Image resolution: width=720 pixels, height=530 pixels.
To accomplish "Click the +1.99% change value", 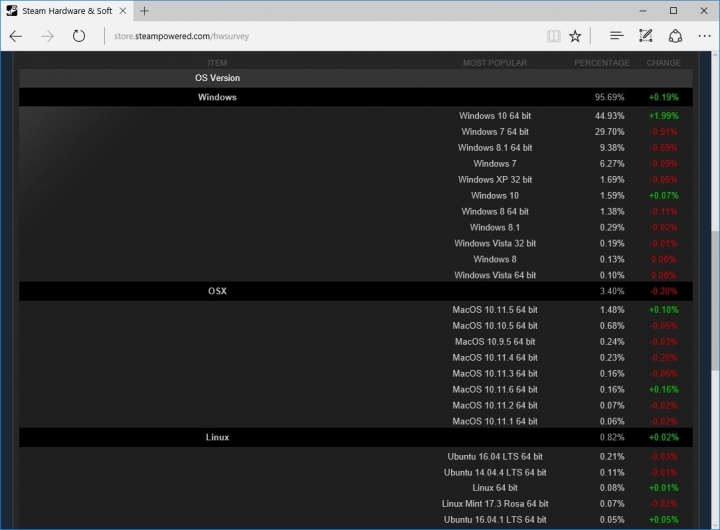I will click(664, 116).
